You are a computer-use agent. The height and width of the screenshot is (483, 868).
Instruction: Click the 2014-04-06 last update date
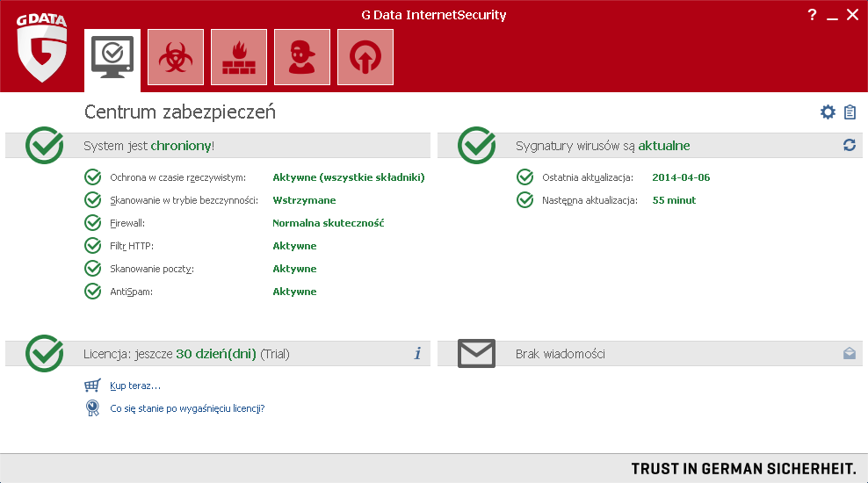click(681, 177)
